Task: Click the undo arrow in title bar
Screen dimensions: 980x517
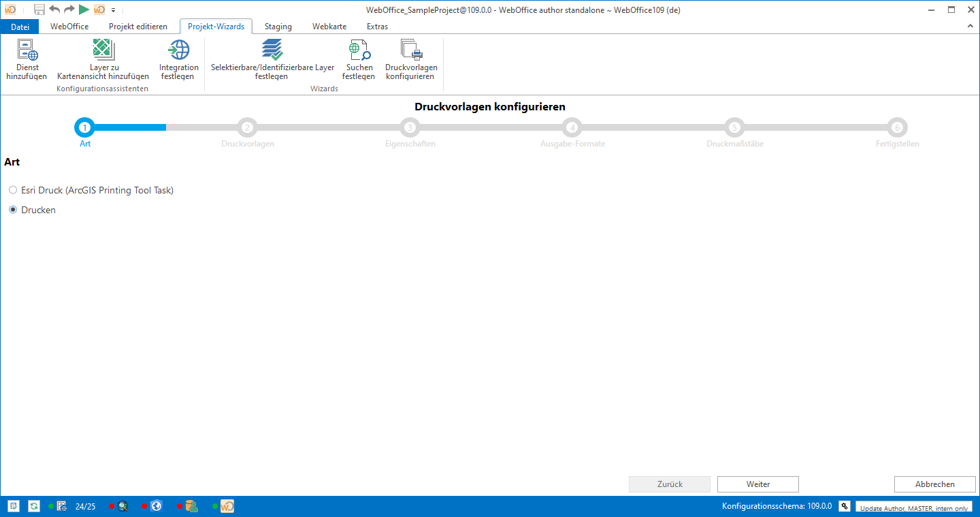Action: pyautogui.click(x=54, y=10)
